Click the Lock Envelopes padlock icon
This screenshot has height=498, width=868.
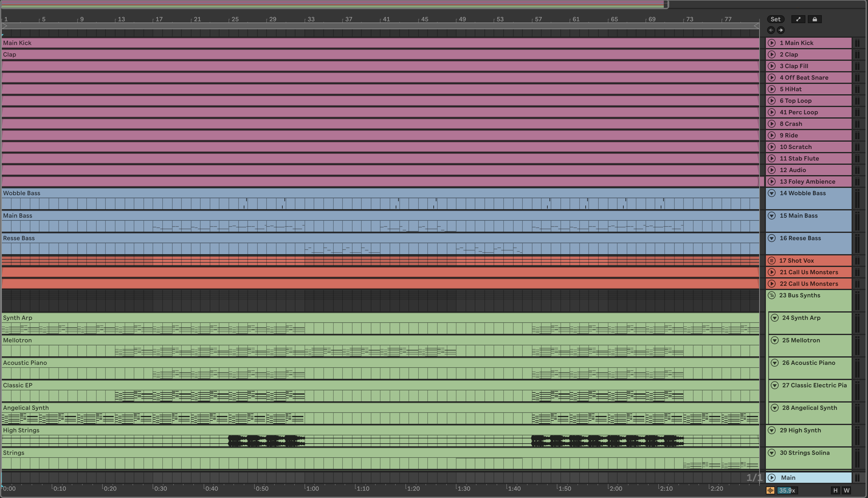tap(814, 19)
